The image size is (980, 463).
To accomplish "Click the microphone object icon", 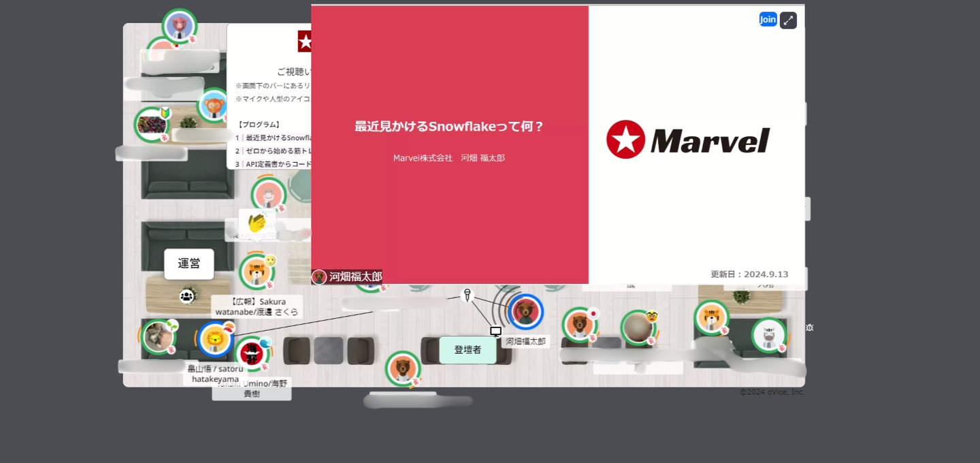I will tap(467, 295).
